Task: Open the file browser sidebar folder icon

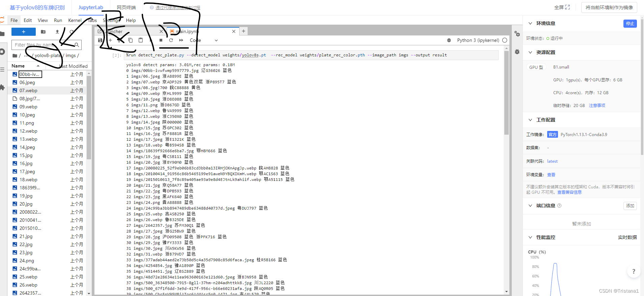Action: pyautogui.click(x=2, y=34)
